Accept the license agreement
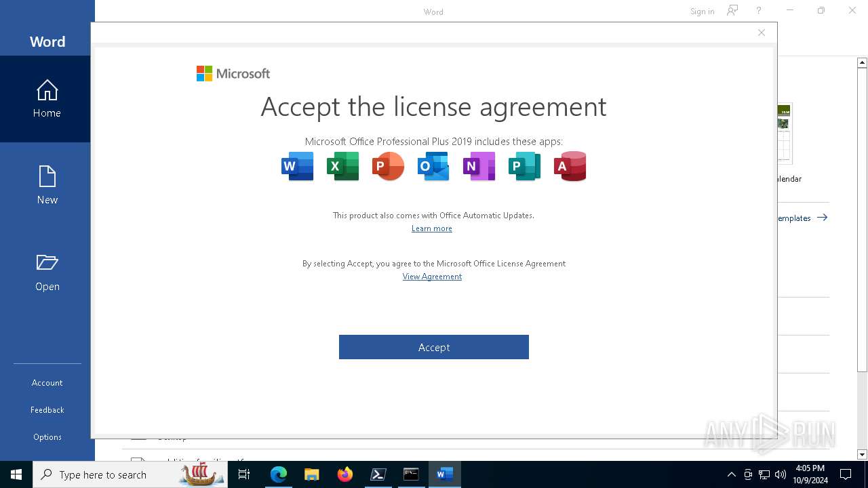 [x=434, y=347]
